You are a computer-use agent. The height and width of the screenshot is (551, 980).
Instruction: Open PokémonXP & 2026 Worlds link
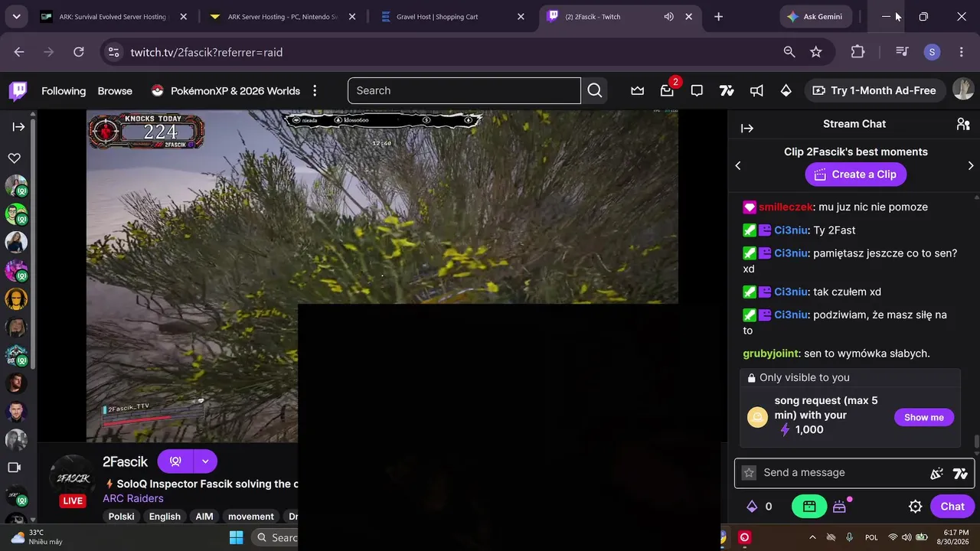coord(225,91)
